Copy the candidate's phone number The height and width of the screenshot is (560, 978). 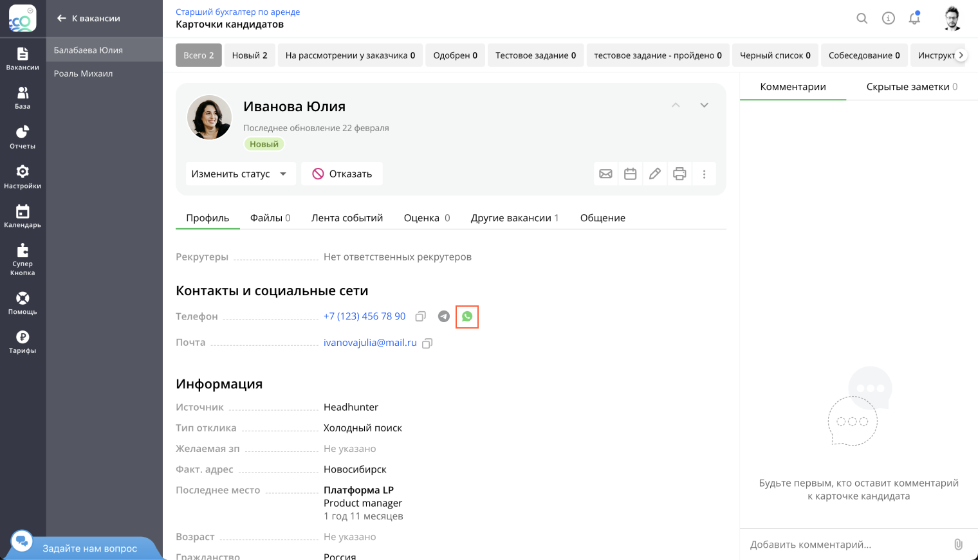pyautogui.click(x=421, y=316)
